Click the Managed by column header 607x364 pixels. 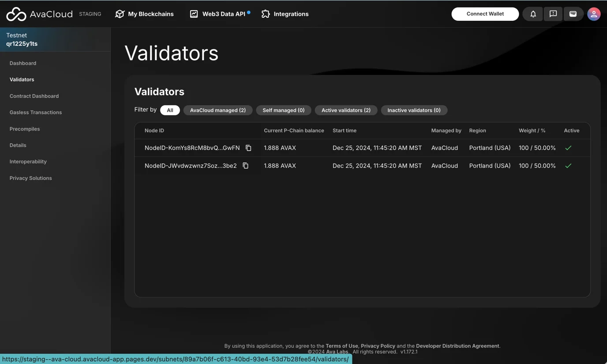446,131
